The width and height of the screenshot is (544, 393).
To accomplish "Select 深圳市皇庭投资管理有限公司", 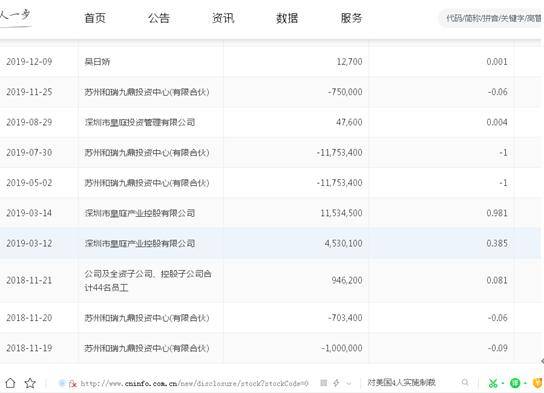I will tap(140, 122).
